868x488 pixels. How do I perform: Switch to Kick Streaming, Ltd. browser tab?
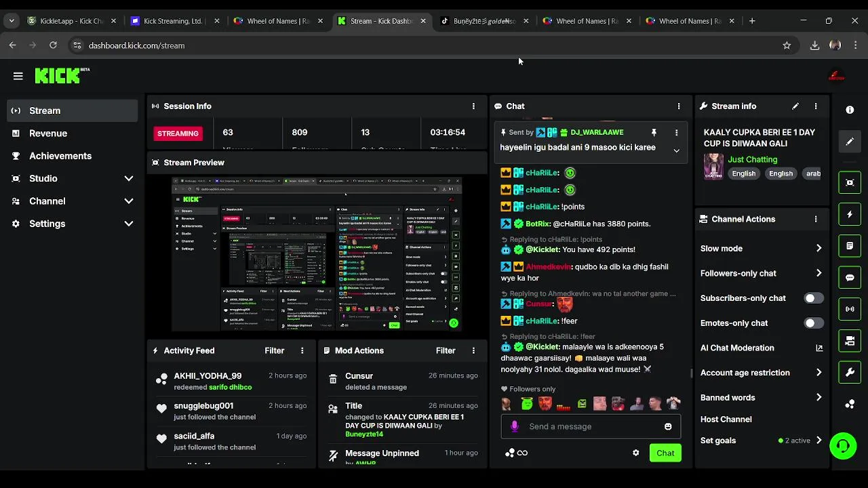click(174, 21)
